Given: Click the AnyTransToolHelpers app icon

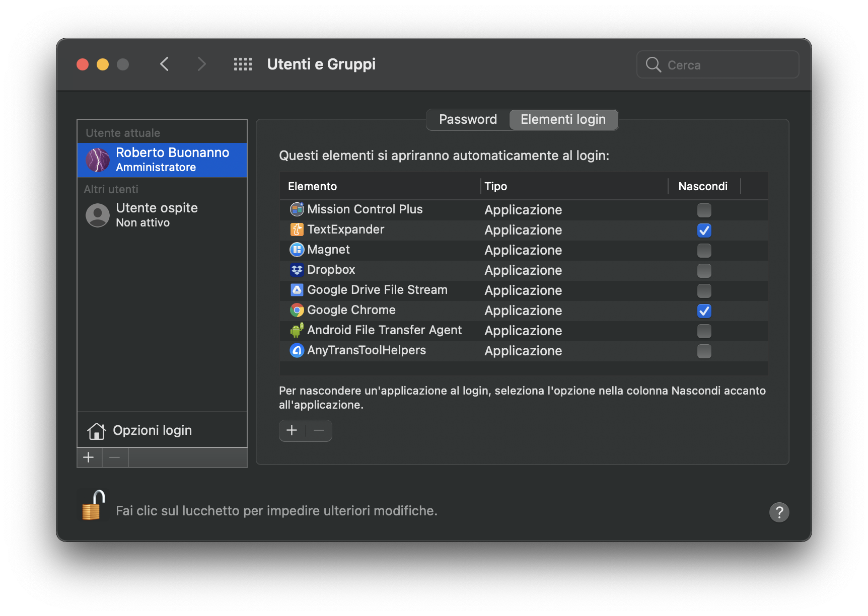Looking at the screenshot, I should pos(297,350).
